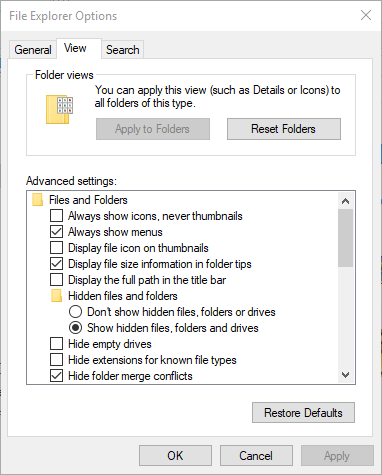
Task: Check Hide empty drives option
Action: pyautogui.click(x=56, y=344)
